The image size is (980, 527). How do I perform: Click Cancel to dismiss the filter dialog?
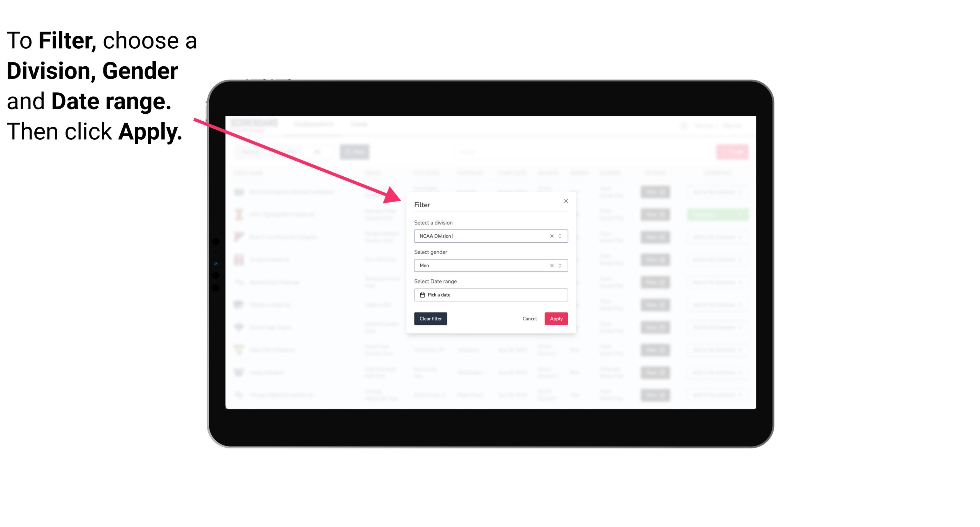pyautogui.click(x=529, y=319)
